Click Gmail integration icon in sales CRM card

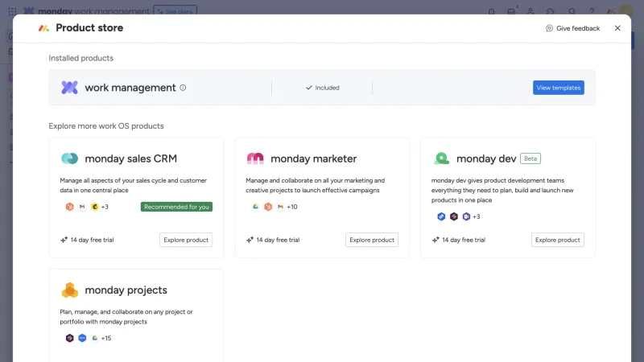click(x=82, y=207)
